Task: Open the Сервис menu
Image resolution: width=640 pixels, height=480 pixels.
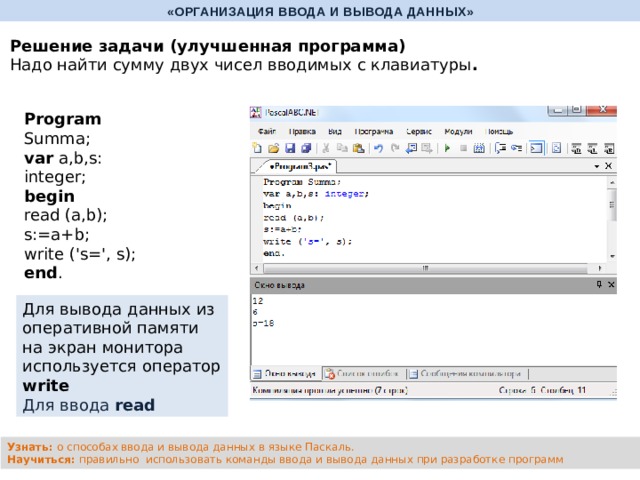Action: click(419, 131)
